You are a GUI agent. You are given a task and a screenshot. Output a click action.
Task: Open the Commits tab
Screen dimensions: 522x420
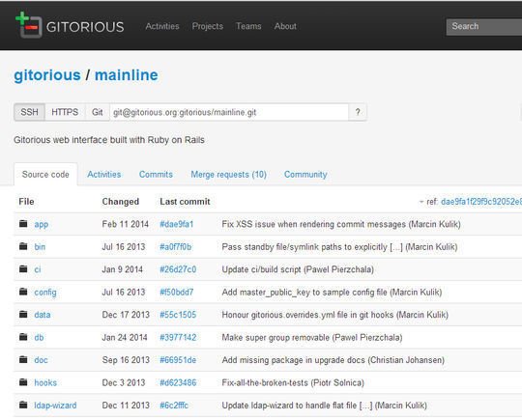click(x=156, y=174)
